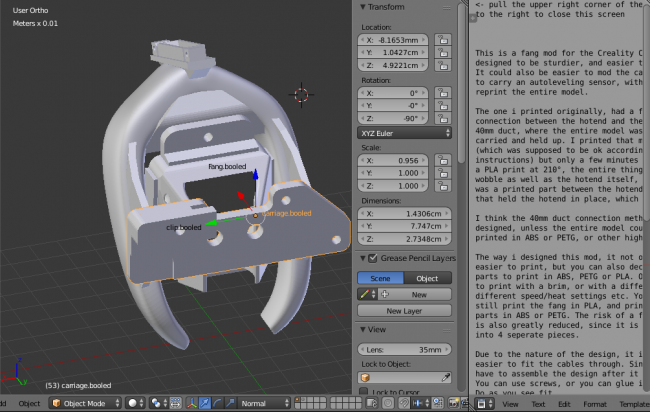Click the Rotation Z field -90°
Viewport: 650px width, 412px height.
393,118
